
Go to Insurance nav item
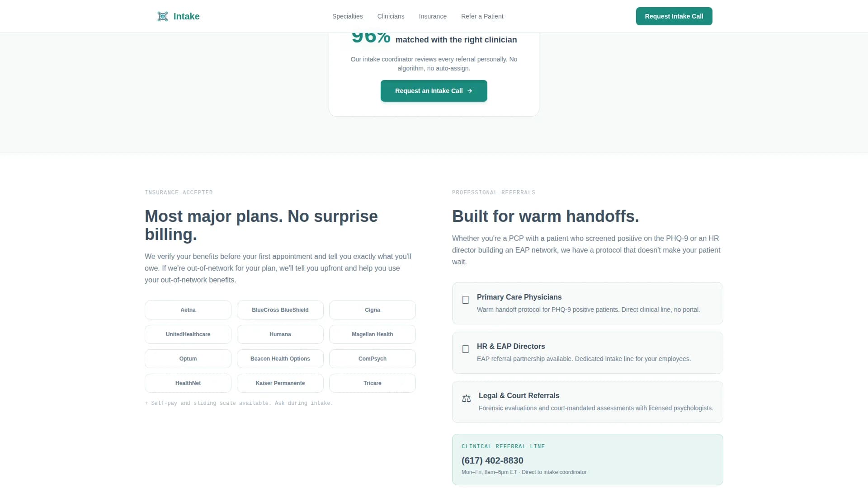coord(433,16)
